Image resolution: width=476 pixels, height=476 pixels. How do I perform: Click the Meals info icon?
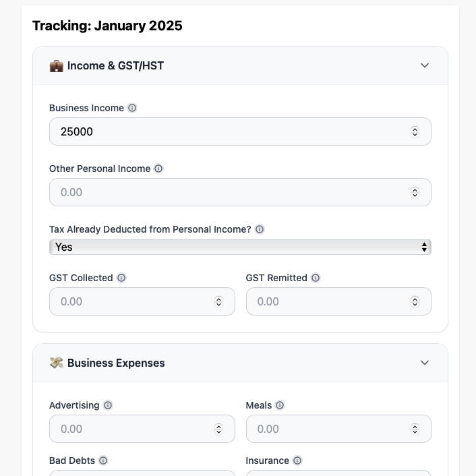pos(280,405)
